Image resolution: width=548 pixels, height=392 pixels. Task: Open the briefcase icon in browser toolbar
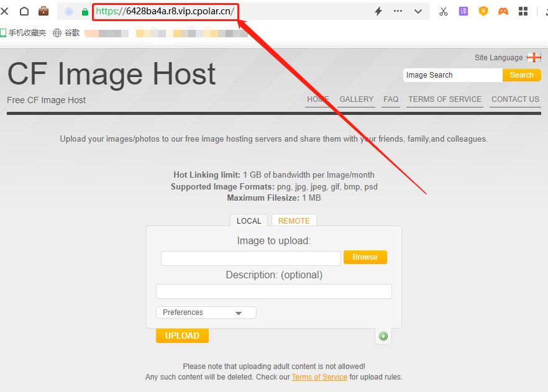coord(43,11)
